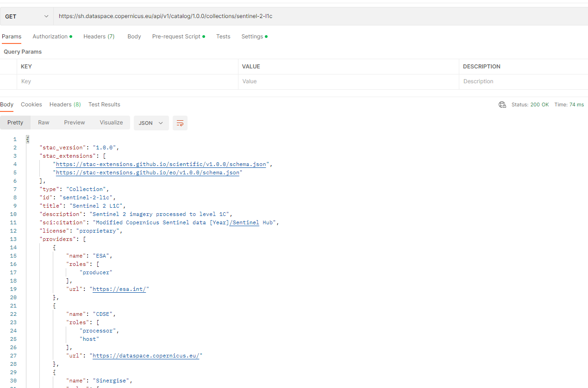Select the Visualize response view
This screenshot has height=388, width=588.
[x=111, y=123]
